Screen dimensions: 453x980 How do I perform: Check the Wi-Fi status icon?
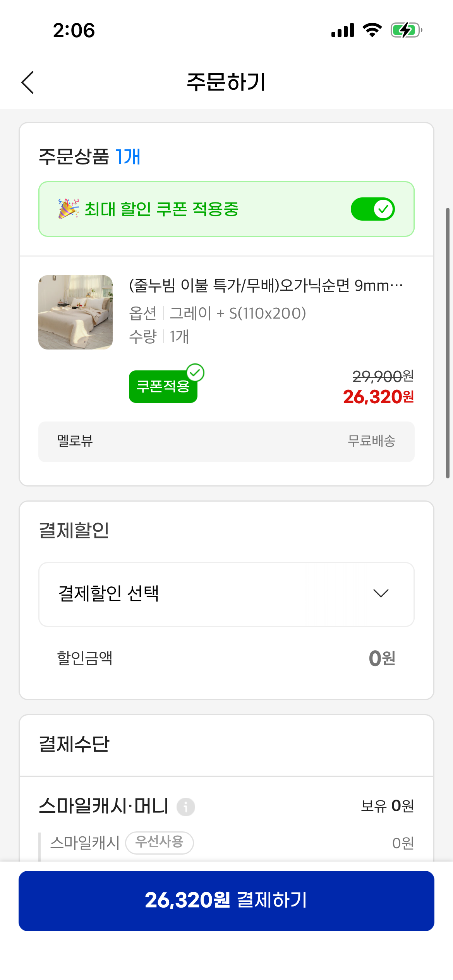pos(372,30)
